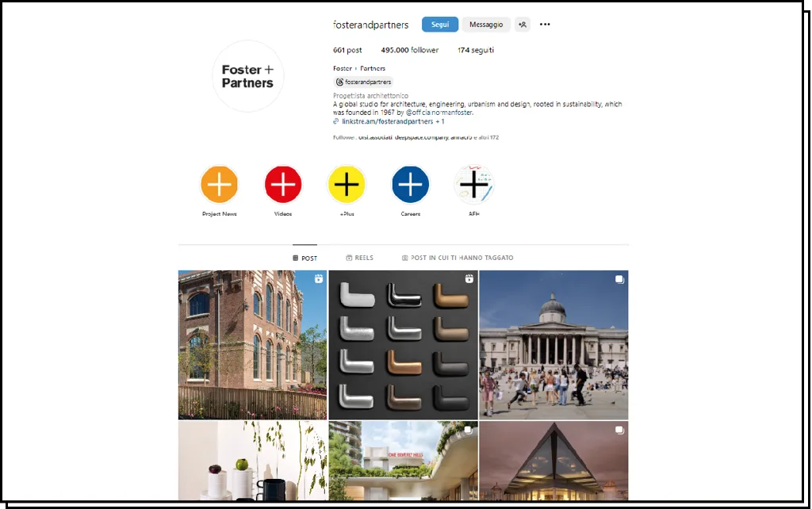
Task: Follow the account with Segui button
Action: (439, 25)
